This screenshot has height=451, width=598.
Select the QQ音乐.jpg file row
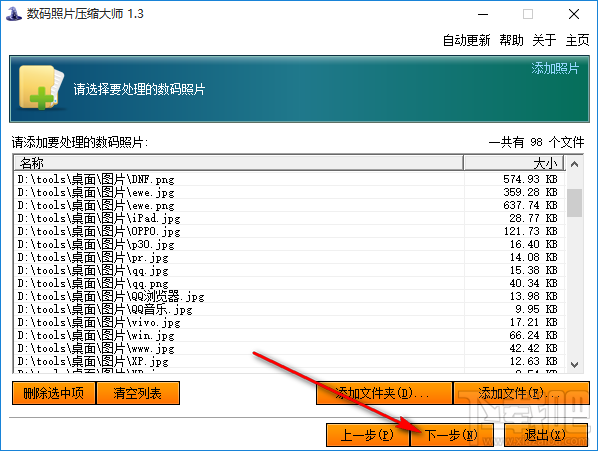[x=290, y=309]
